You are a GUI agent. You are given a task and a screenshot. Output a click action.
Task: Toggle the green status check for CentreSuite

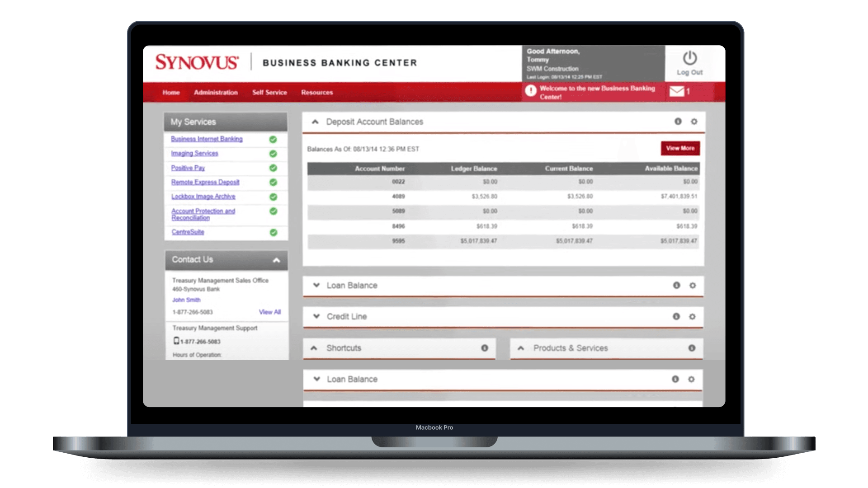[x=273, y=232]
